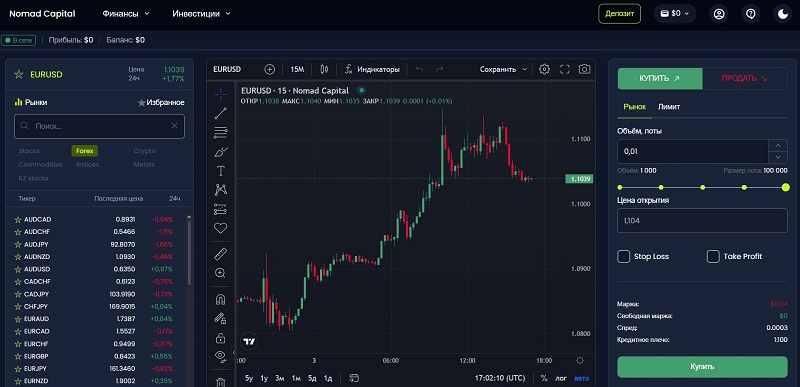Click the green Купить submit button

703,367
